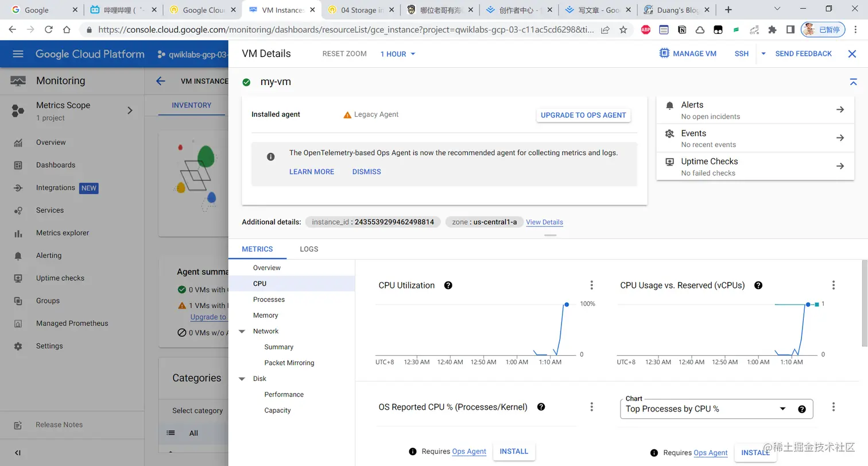Open the Alerts row arrow

click(x=840, y=110)
